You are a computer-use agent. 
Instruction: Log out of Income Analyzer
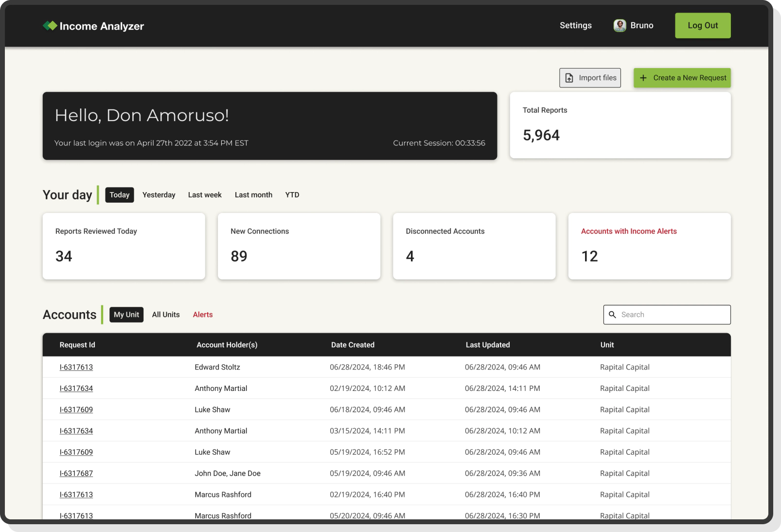click(702, 25)
